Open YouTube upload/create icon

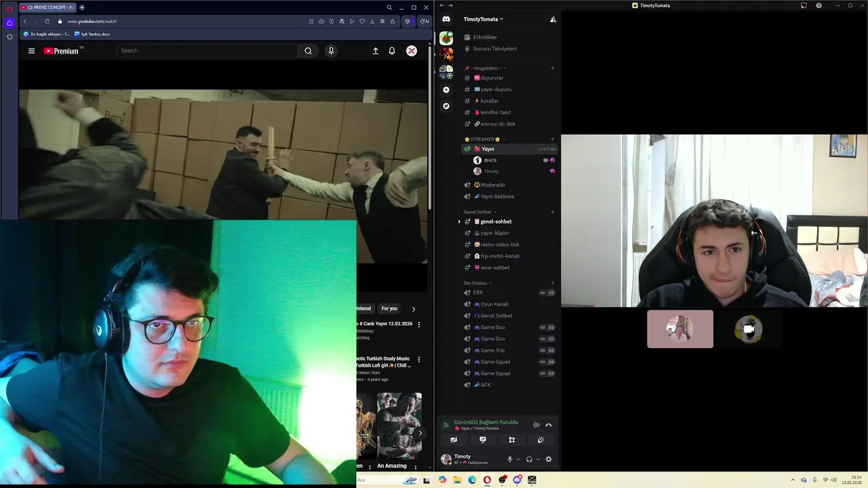click(376, 51)
